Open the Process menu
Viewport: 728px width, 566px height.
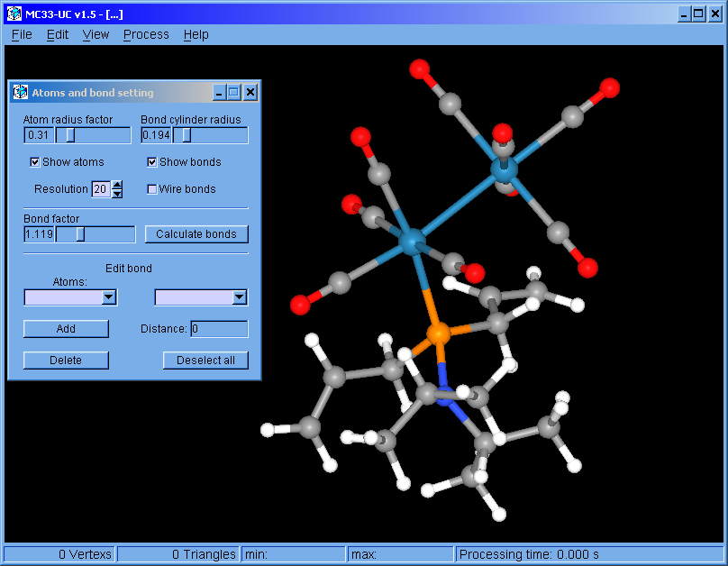pos(146,34)
